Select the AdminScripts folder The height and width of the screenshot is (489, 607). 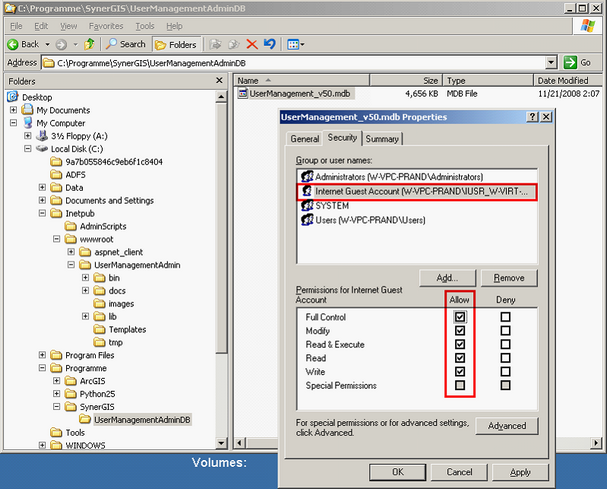point(96,226)
